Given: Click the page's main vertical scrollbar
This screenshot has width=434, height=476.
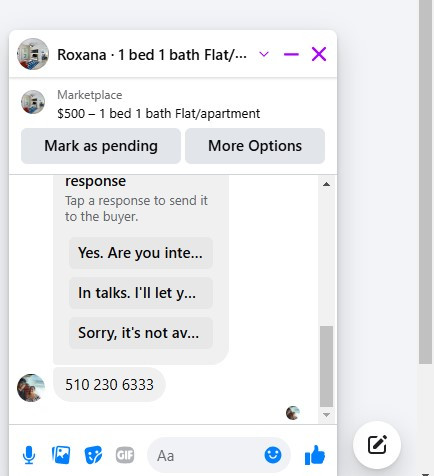Looking at the screenshot, I should 426,182.
